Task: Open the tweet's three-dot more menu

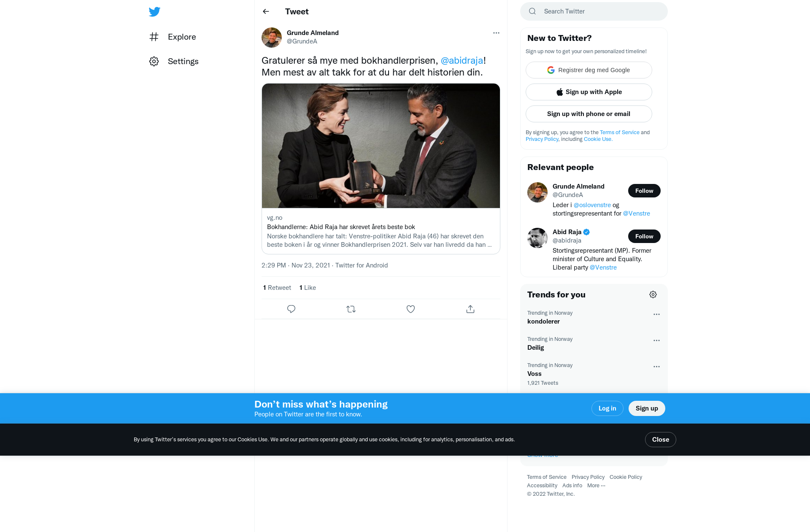Action: pyautogui.click(x=496, y=33)
